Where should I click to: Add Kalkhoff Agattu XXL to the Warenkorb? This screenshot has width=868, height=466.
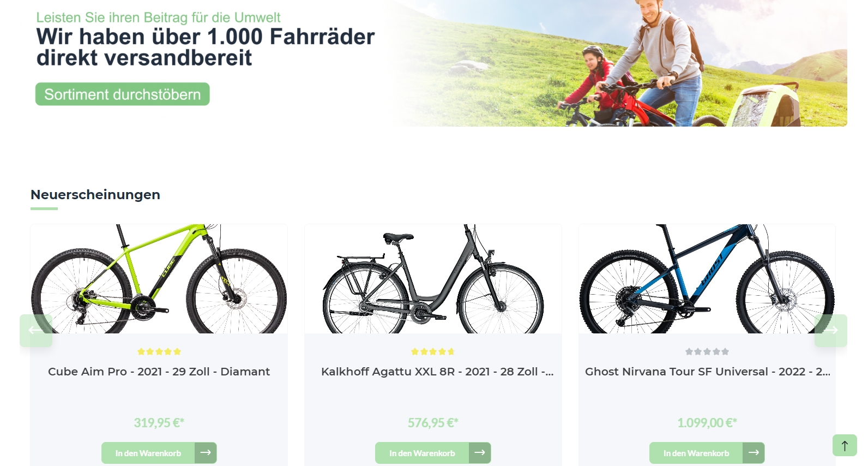coord(422,453)
